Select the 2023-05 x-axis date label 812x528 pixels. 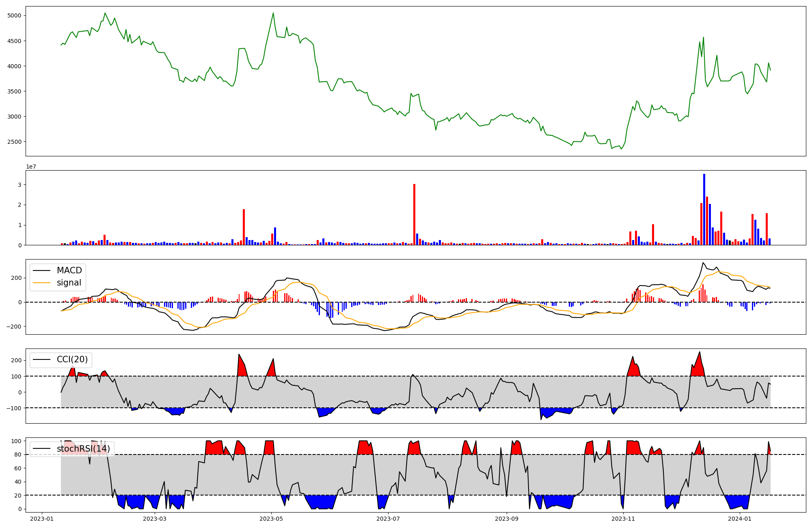(271, 519)
